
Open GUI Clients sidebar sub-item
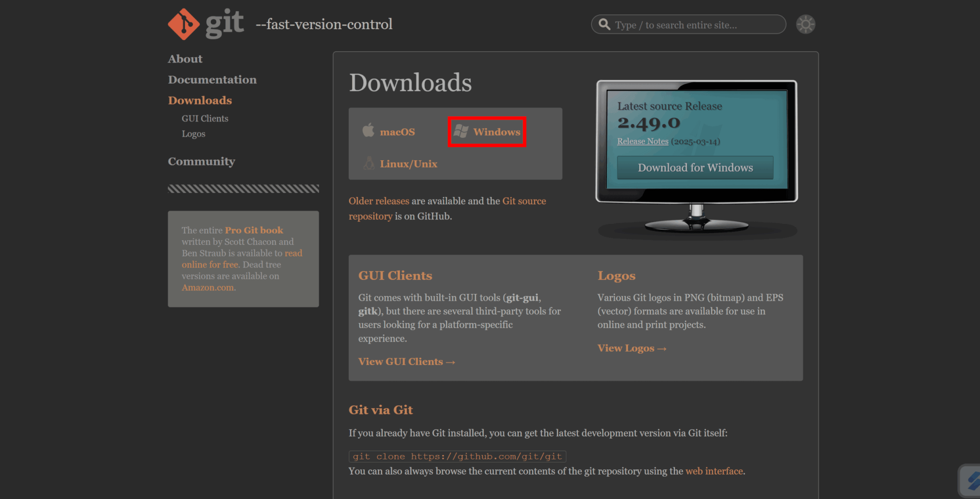point(205,118)
